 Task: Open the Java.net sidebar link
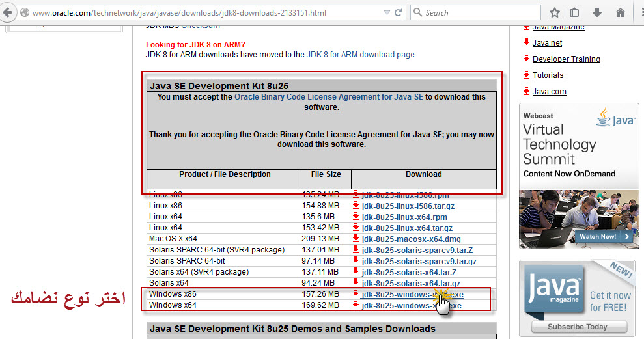click(x=547, y=43)
